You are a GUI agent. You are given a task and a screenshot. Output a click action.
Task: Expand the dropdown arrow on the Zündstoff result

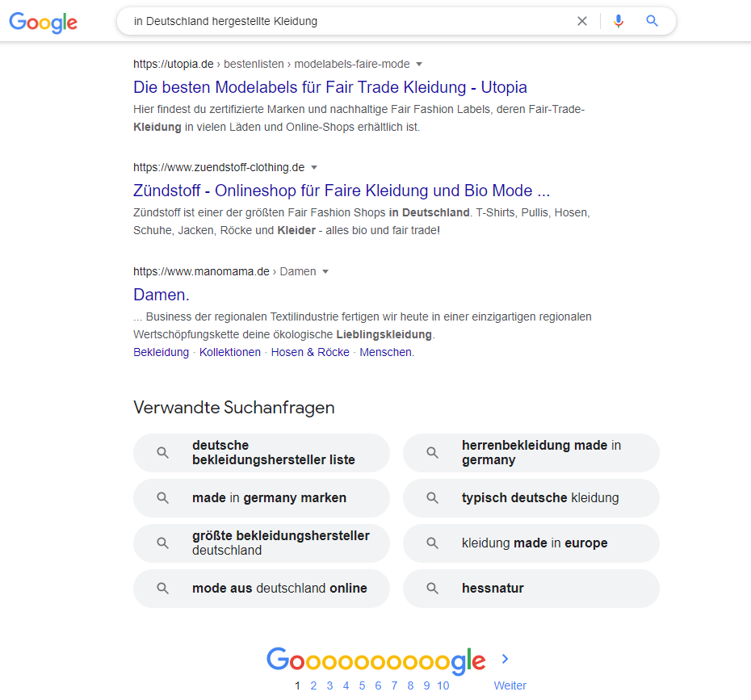(x=314, y=167)
